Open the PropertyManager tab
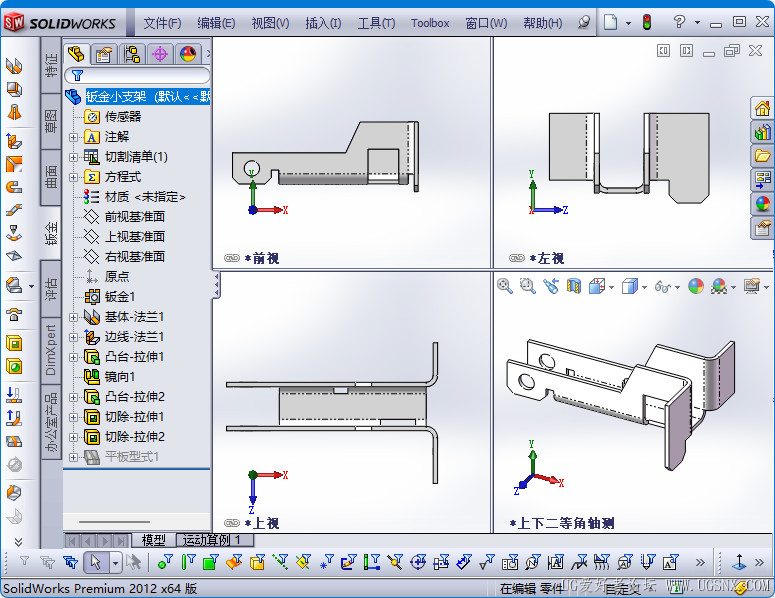Viewport: 775px width, 598px height. [x=104, y=53]
